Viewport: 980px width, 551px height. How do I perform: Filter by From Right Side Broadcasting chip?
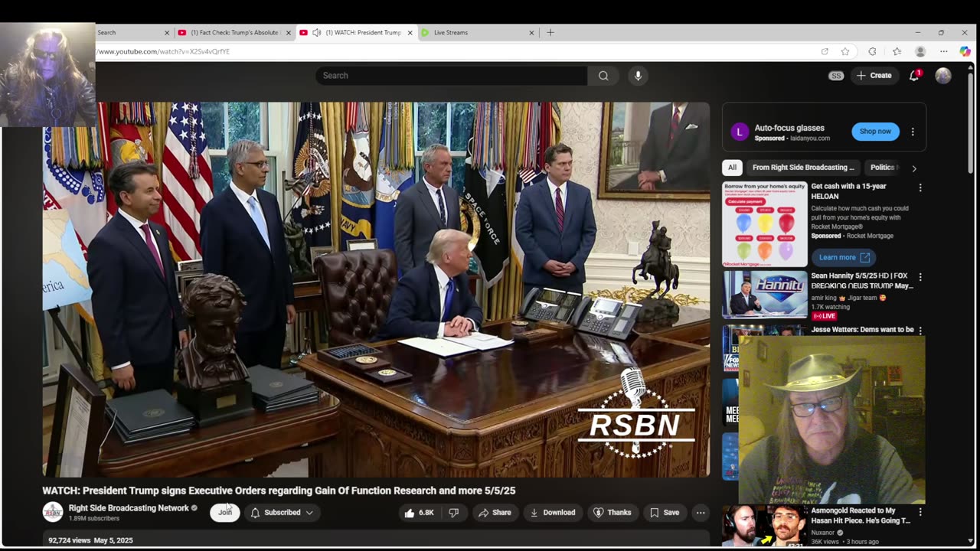pyautogui.click(x=803, y=168)
